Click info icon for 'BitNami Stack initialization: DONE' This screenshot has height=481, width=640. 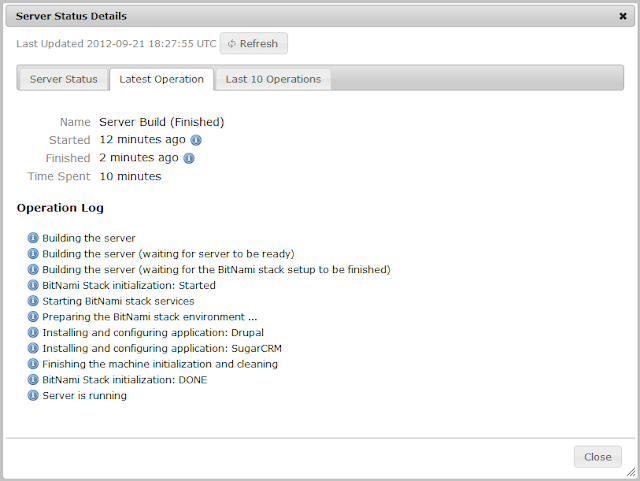[33, 380]
